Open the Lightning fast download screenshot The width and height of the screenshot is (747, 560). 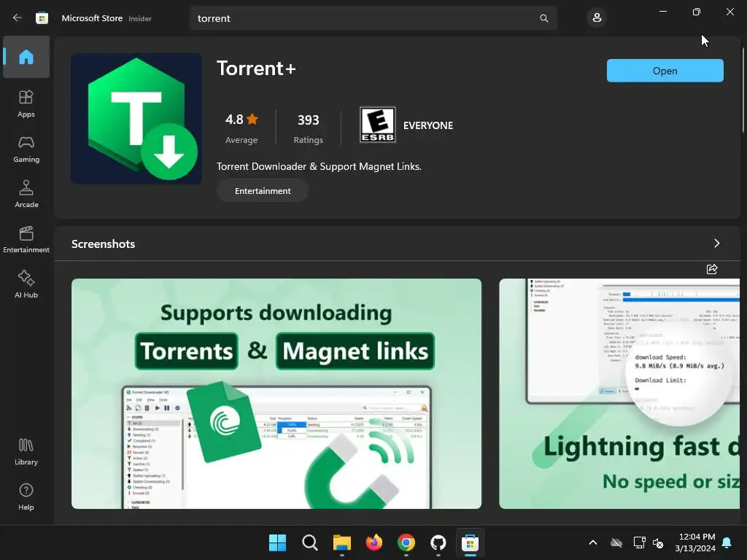coord(619,393)
